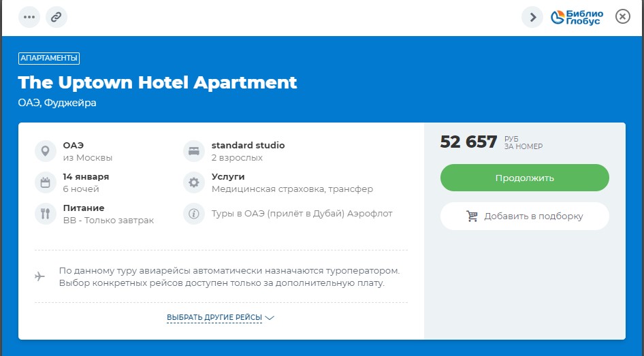Click the location pin icon near ОАЭ

tap(46, 151)
